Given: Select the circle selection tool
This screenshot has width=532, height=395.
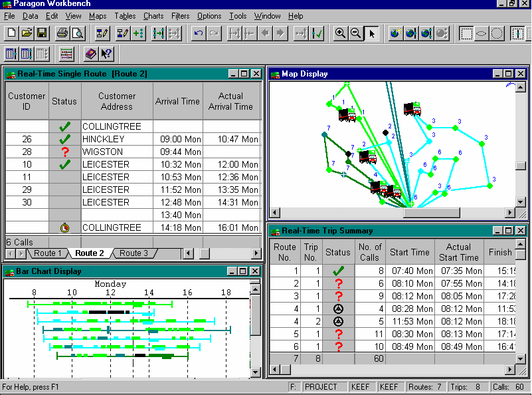Looking at the screenshot, I should pos(497,33).
